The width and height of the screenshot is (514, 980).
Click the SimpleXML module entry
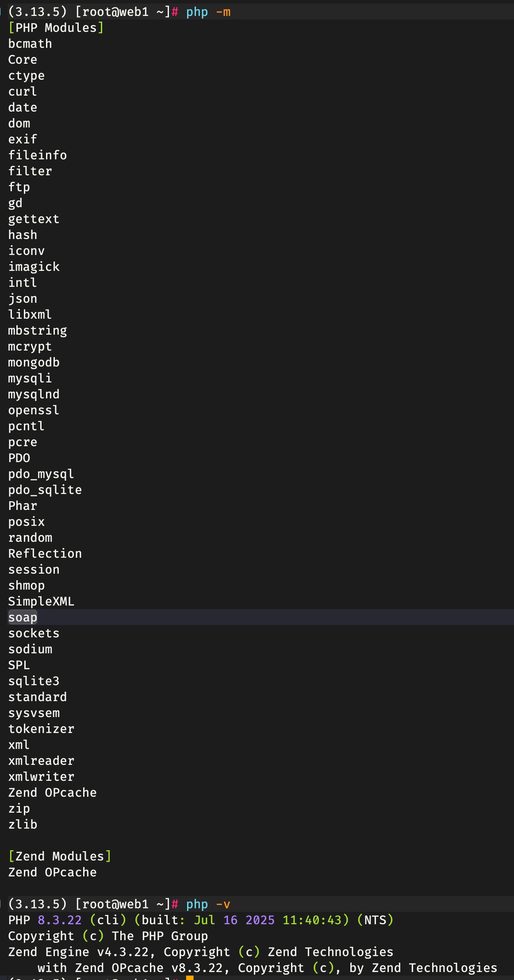pos(41,602)
